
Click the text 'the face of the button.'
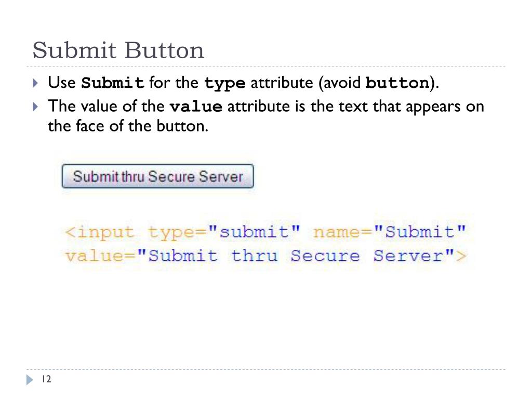click(128, 126)
